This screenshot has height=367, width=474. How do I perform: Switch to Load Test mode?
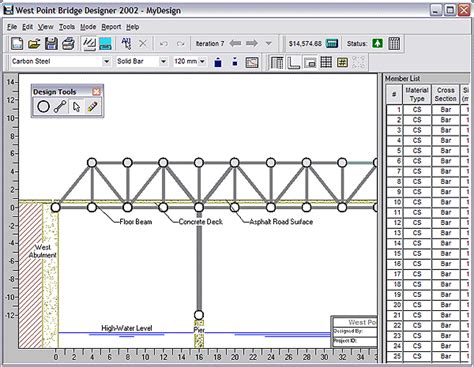pos(106,44)
